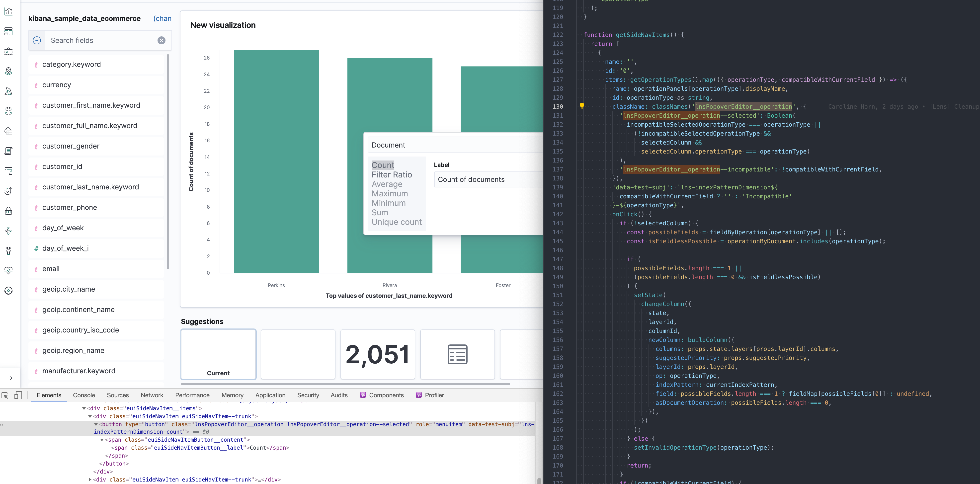Open the Uptime icon in sidebar

pos(8,191)
